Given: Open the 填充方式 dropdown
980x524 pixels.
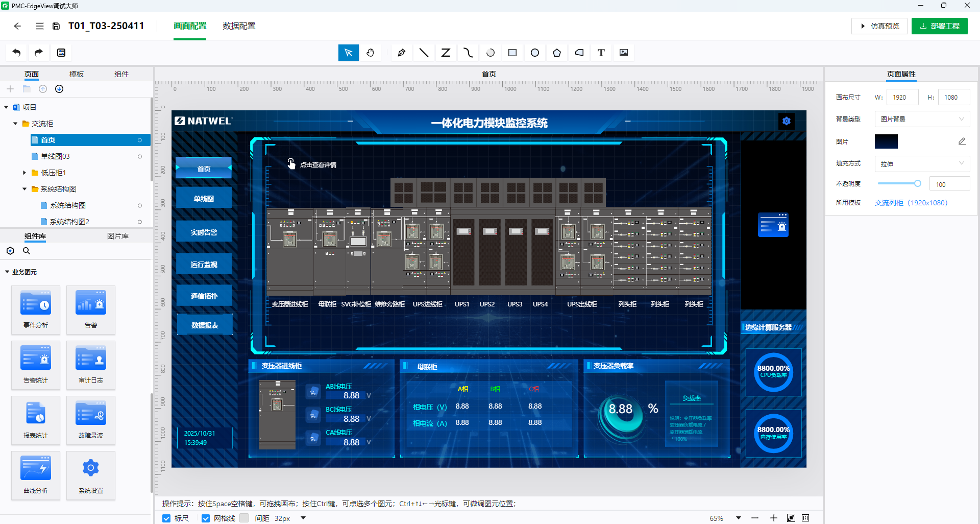Looking at the screenshot, I should pyautogui.click(x=922, y=164).
